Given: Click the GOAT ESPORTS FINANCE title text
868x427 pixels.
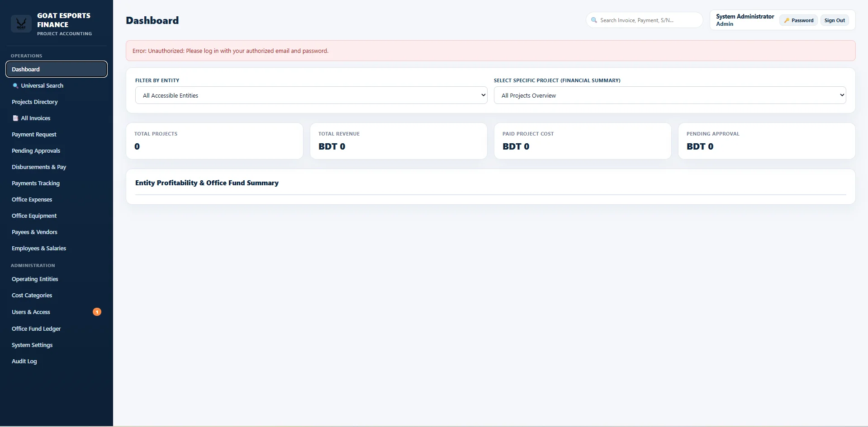Looking at the screenshot, I should (x=64, y=20).
